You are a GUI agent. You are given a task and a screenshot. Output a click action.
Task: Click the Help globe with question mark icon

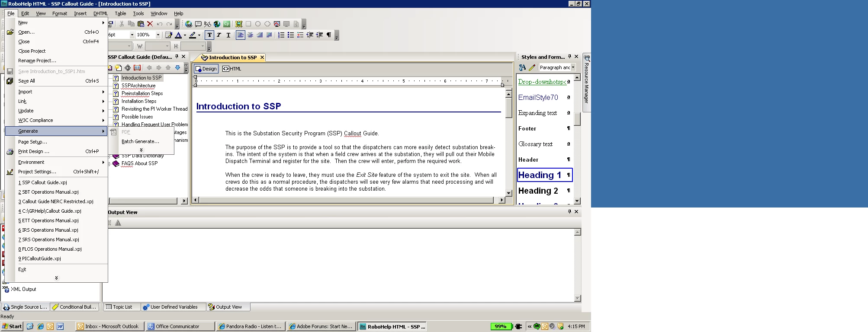point(217,24)
